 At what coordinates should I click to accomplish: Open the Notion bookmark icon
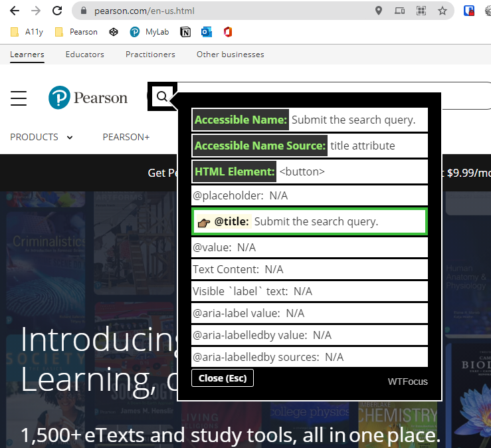[185, 32]
